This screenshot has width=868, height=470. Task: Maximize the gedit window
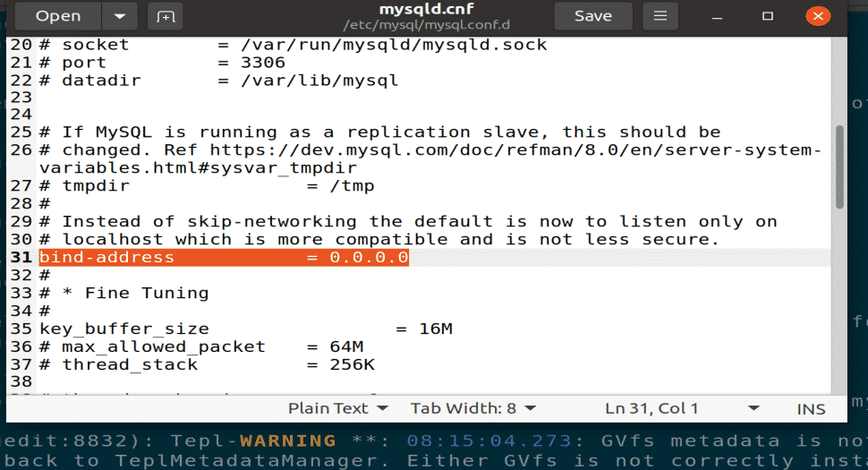(x=767, y=16)
